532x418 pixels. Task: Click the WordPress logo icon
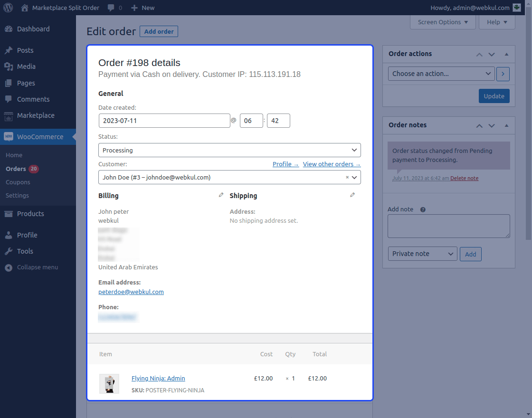(x=8, y=8)
